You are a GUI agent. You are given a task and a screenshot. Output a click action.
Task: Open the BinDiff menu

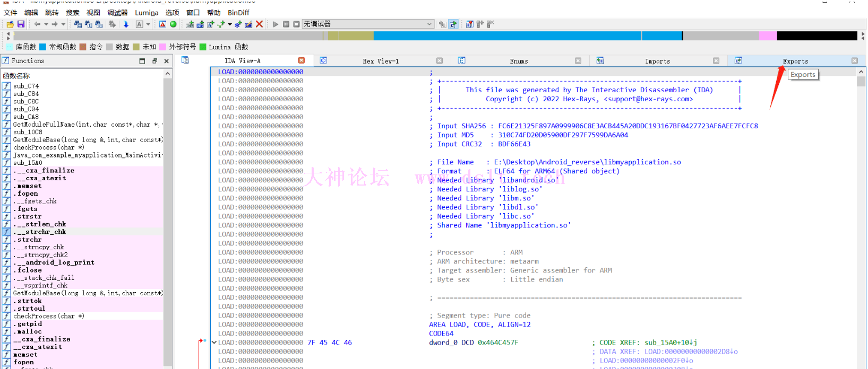(238, 13)
